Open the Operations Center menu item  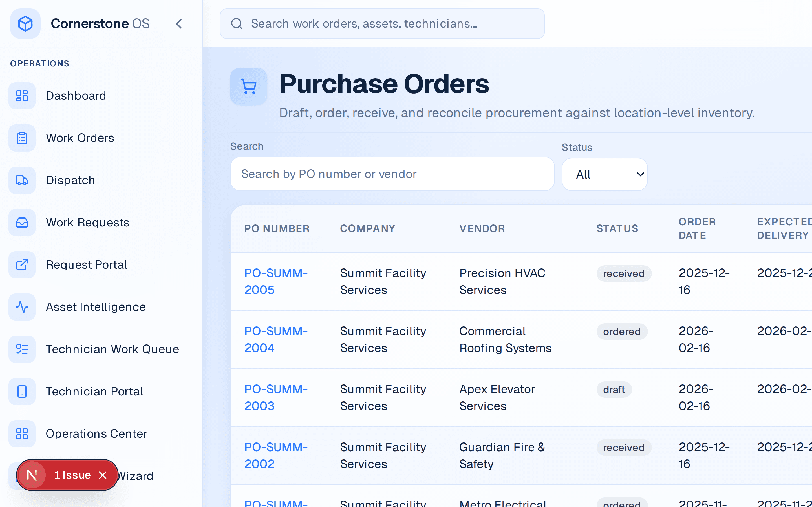(x=96, y=433)
